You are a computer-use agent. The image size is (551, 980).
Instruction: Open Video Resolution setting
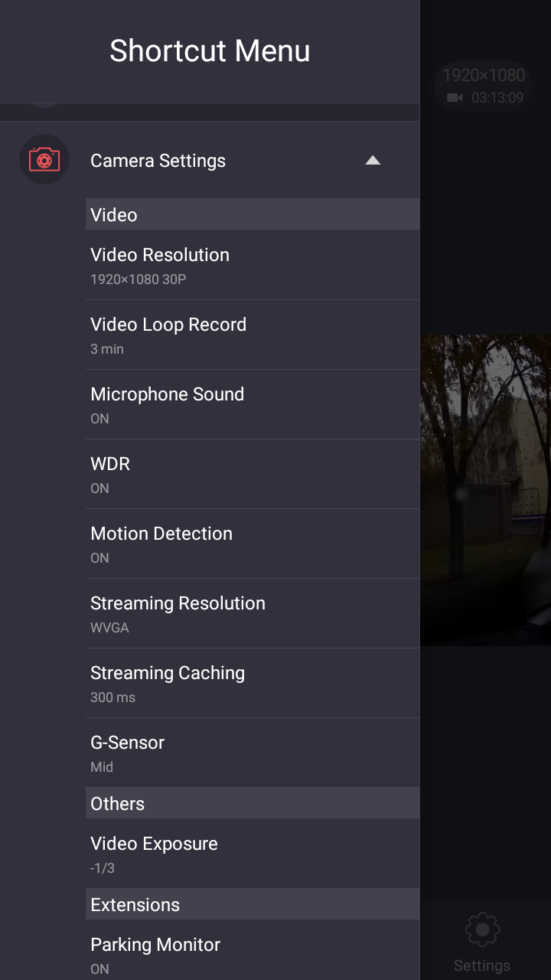(x=253, y=265)
